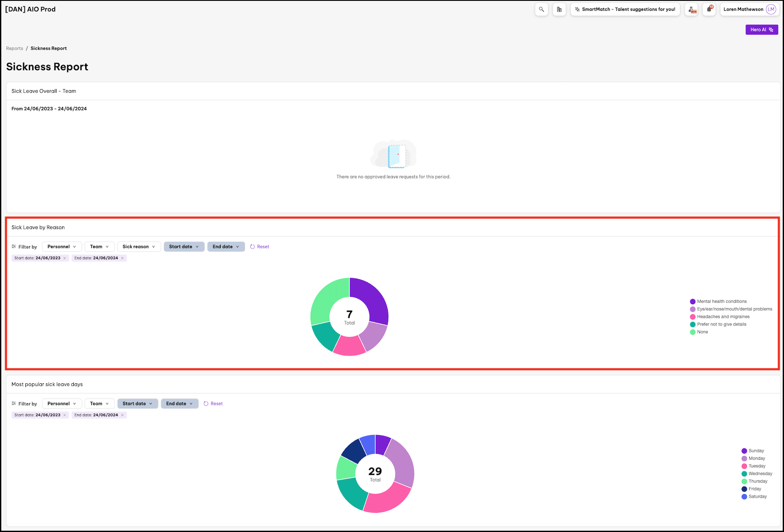Open the notifications bell icon
The image size is (784, 532).
click(709, 9)
